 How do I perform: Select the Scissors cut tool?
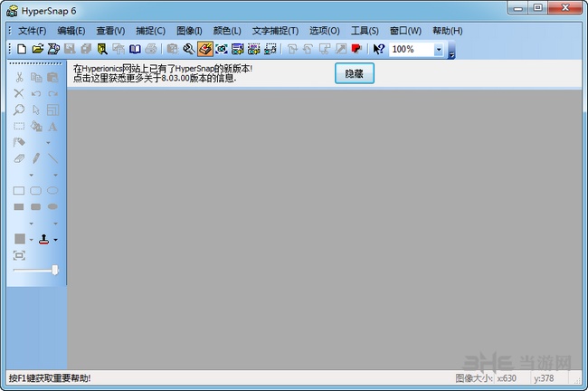(x=19, y=77)
